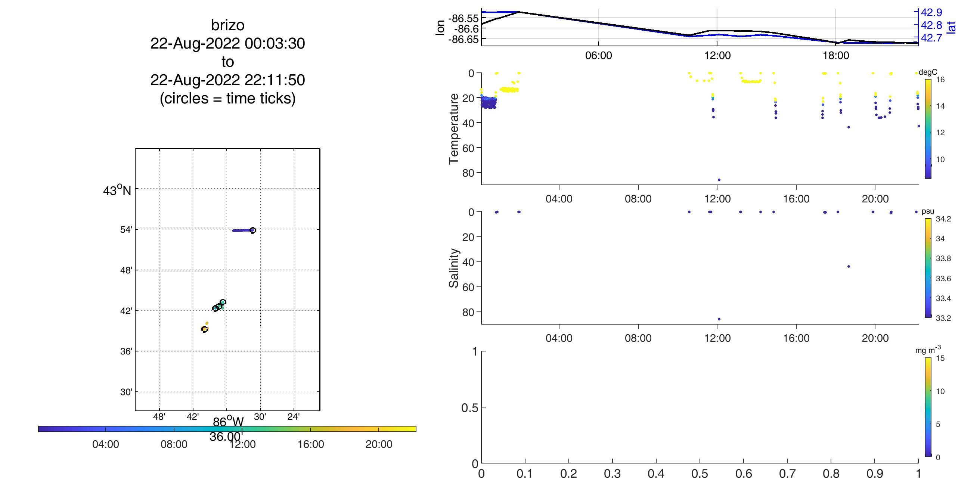Click the 'brizo' glider name title

click(227, 25)
